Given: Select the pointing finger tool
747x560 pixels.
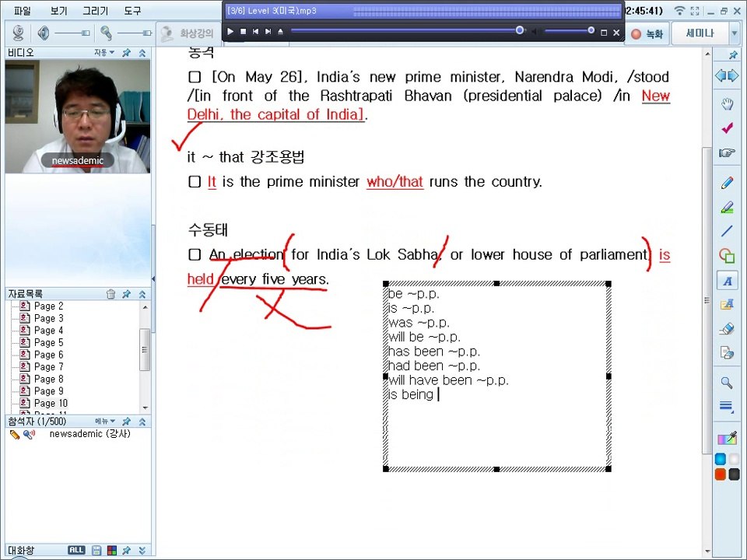Looking at the screenshot, I should [x=727, y=153].
